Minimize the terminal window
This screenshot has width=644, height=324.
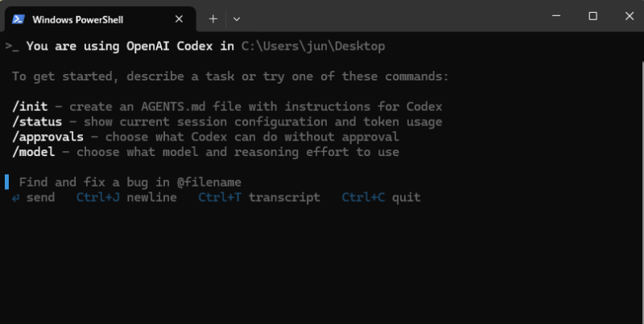coord(556,16)
